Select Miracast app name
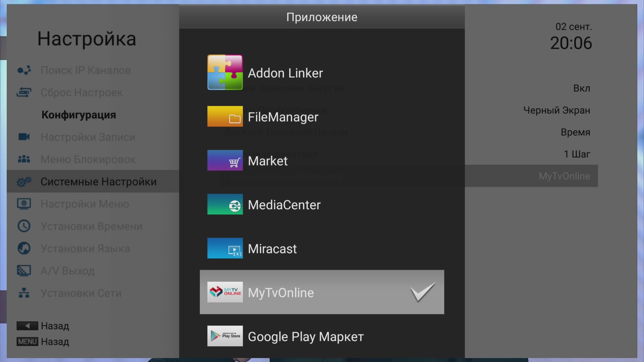The height and width of the screenshot is (362, 644). (x=272, y=249)
